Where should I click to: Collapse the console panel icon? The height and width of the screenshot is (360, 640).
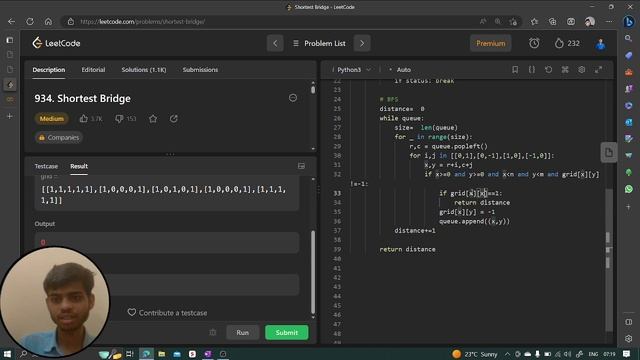coord(301,166)
